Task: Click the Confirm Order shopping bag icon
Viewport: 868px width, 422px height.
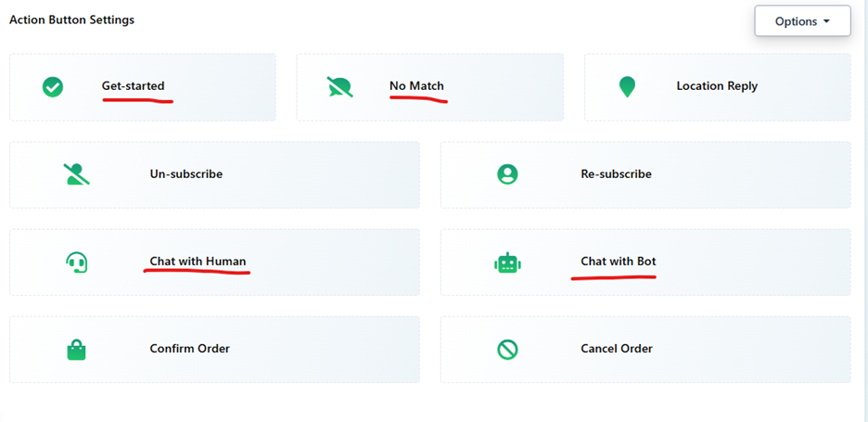Action: point(76,350)
